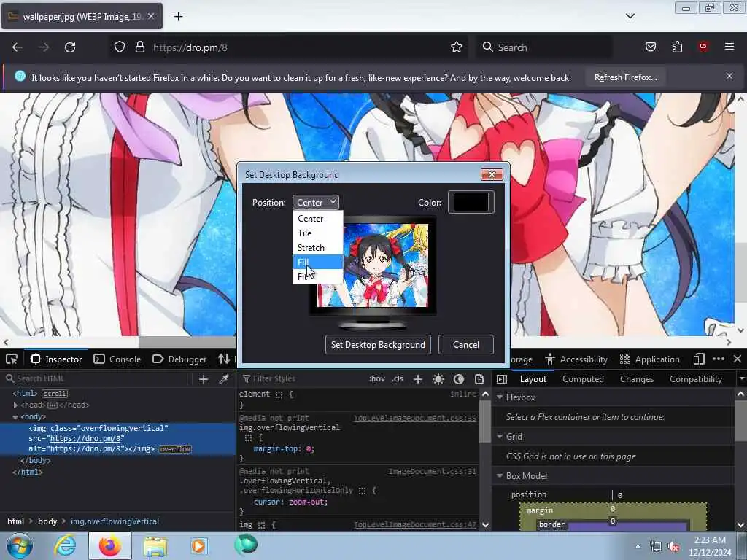Open the Computed sidebar tab

point(583,379)
